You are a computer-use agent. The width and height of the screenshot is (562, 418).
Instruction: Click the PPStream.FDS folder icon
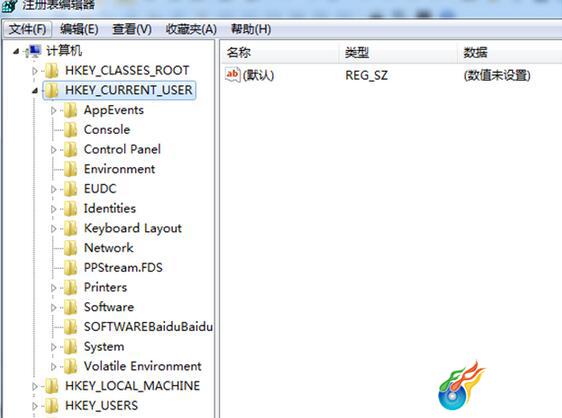coord(70,268)
